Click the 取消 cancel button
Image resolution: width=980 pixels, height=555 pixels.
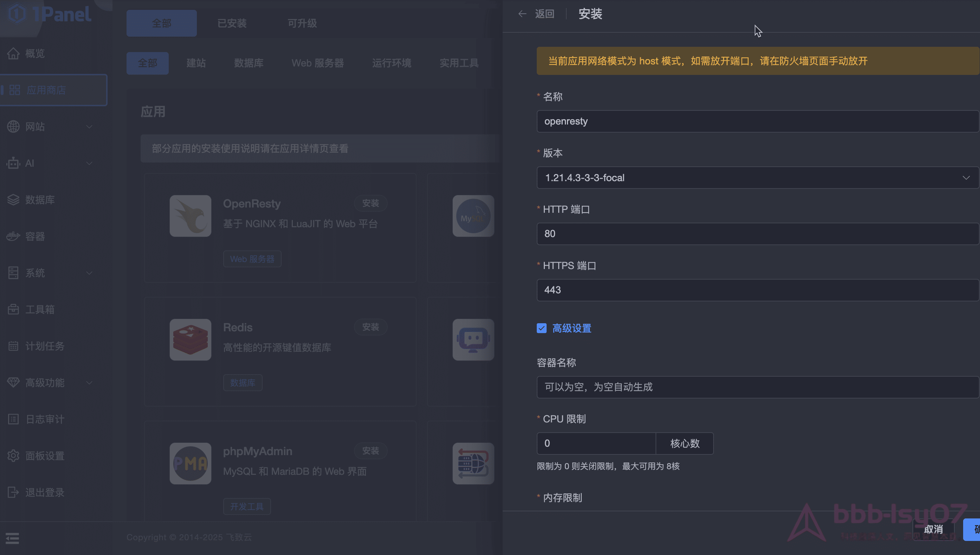coord(933,529)
